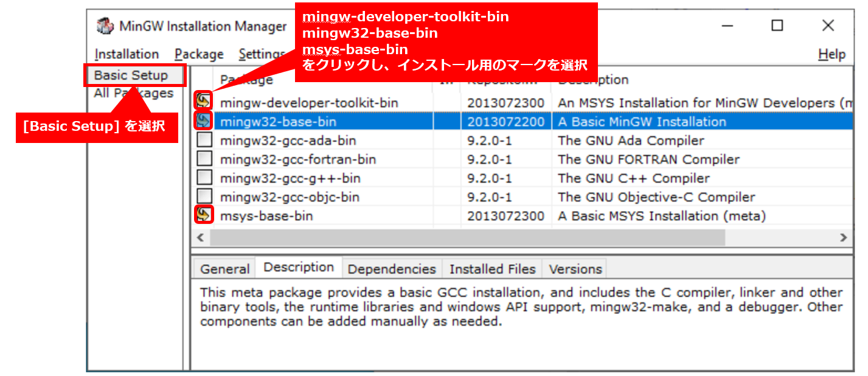Click the horizontal scrollbar right arrow
The height and width of the screenshot is (376, 868).
coord(843,237)
